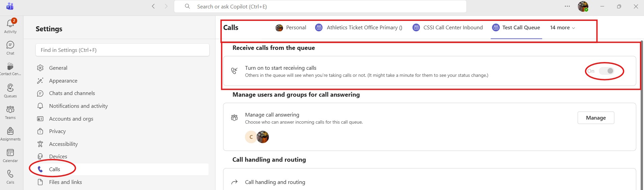Open the Contact Center app icon

coord(10,69)
